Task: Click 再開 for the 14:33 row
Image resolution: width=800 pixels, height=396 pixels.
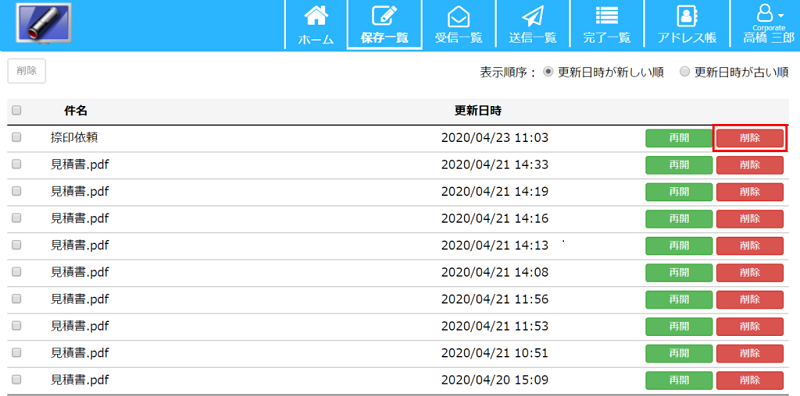Action: 679,165
